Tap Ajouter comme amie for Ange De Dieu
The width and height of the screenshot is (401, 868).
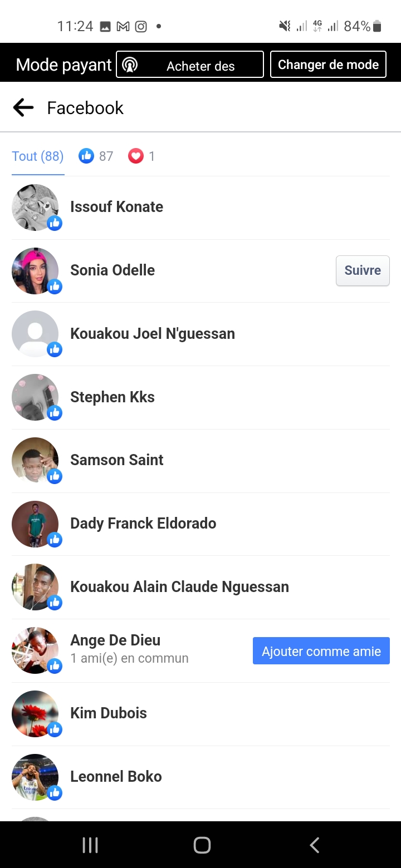[x=321, y=651]
